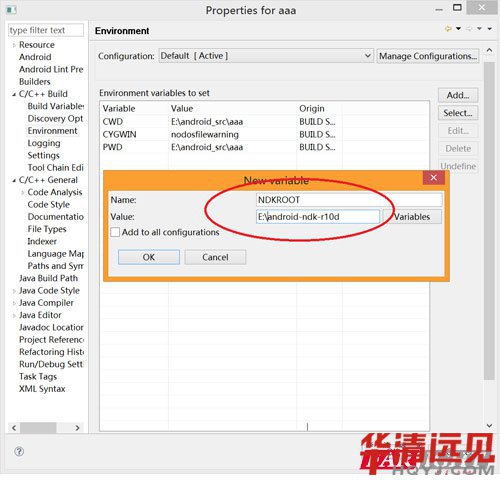Enable Add to all configurations checkbox
The width and height of the screenshot is (500, 480).
[115, 232]
